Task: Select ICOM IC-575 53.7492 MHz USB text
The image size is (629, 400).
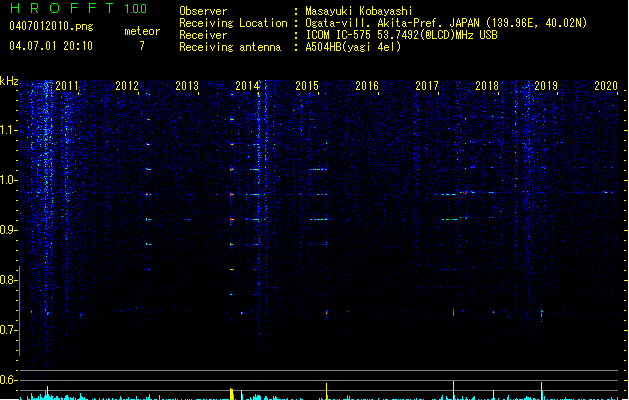Action: [x=402, y=35]
